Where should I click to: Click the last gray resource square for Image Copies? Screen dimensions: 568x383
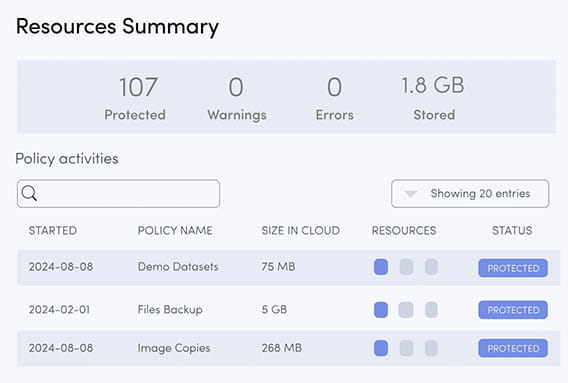pyautogui.click(x=431, y=348)
